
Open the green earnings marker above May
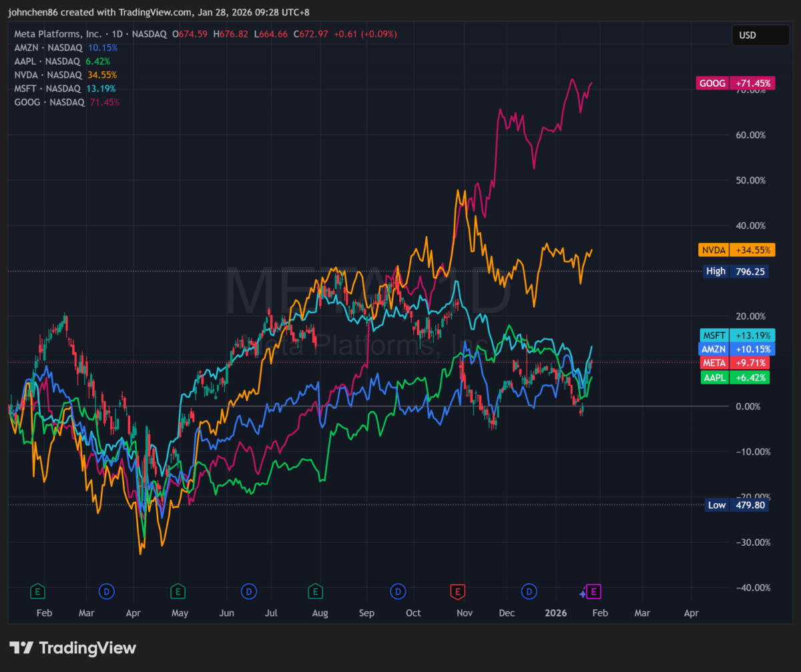click(178, 591)
